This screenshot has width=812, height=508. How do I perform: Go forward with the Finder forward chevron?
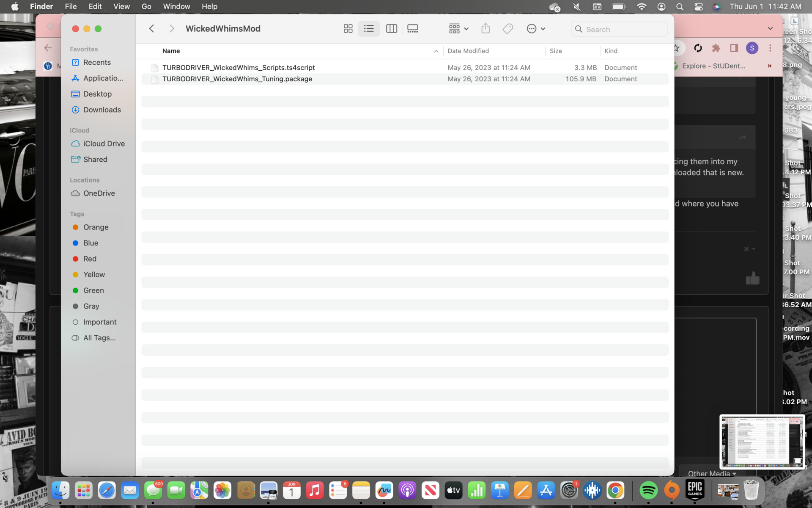coord(171,28)
